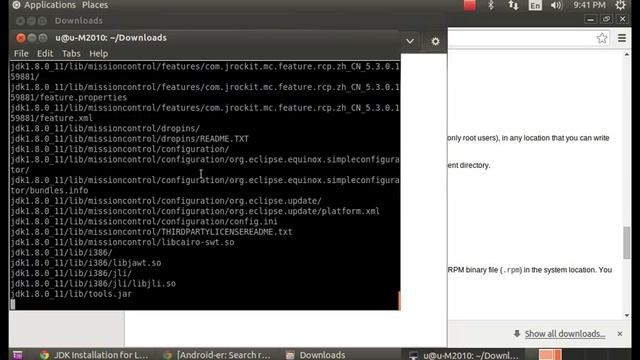Click the terminal icon in taskbar entry

click(413, 356)
